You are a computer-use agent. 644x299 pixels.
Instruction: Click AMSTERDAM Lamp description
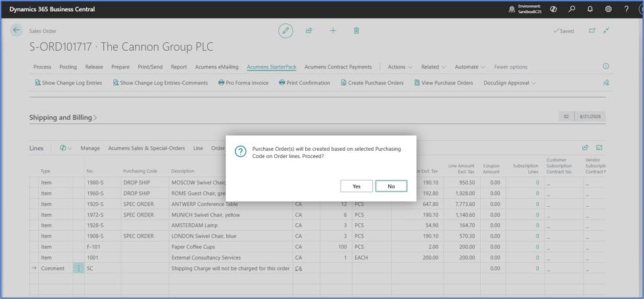click(194, 225)
